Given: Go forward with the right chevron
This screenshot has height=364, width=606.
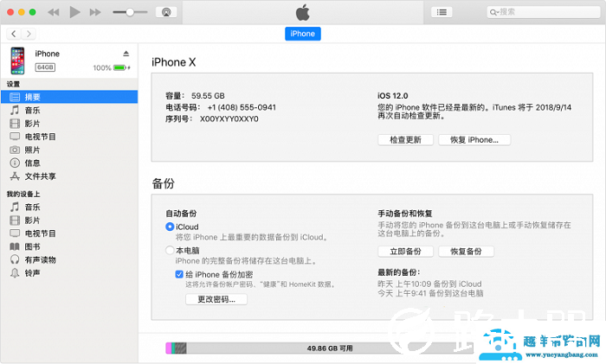Looking at the screenshot, I should (x=29, y=34).
